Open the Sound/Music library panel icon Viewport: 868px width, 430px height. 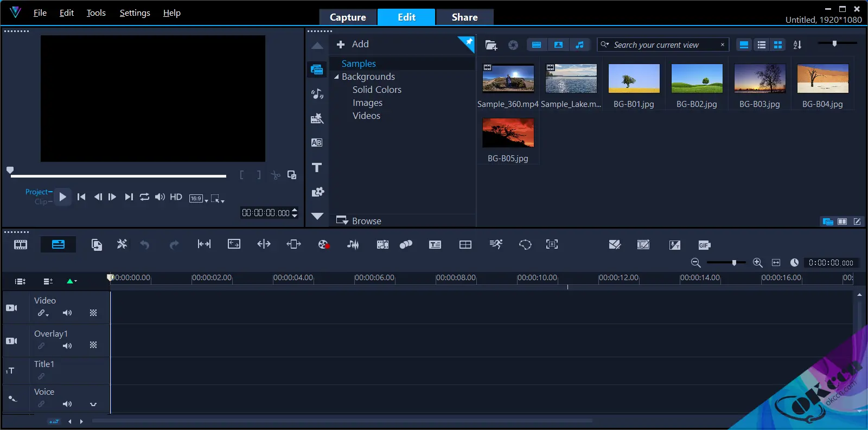[x=317, y=94]
